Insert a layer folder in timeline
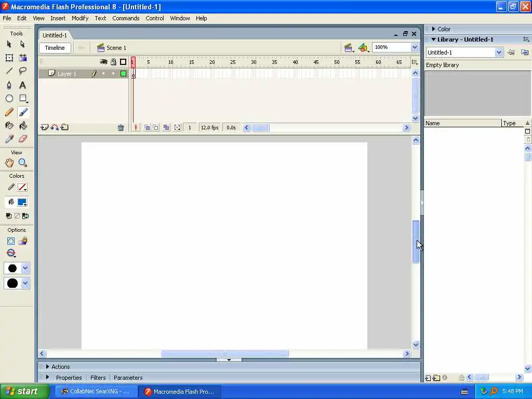Screen dimensions: 532x399 click(64, 128)
